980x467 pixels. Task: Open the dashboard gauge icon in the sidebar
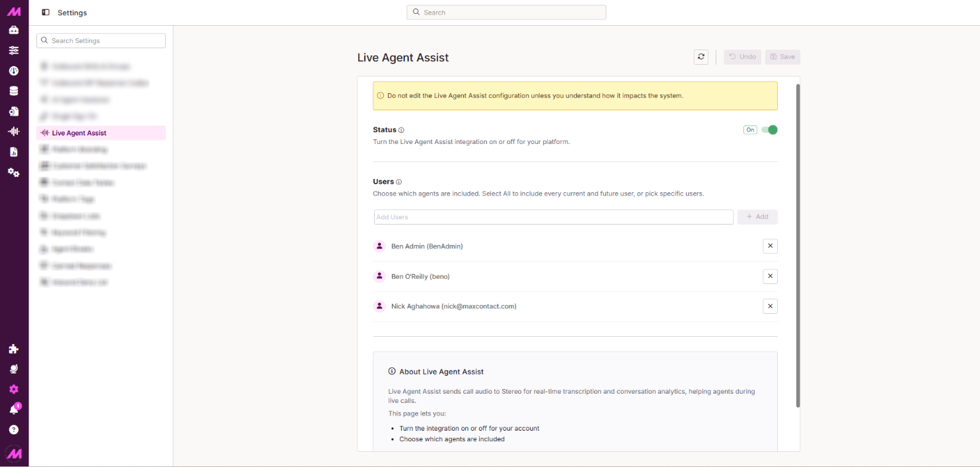pyautogui.click(x=14, y=71)
